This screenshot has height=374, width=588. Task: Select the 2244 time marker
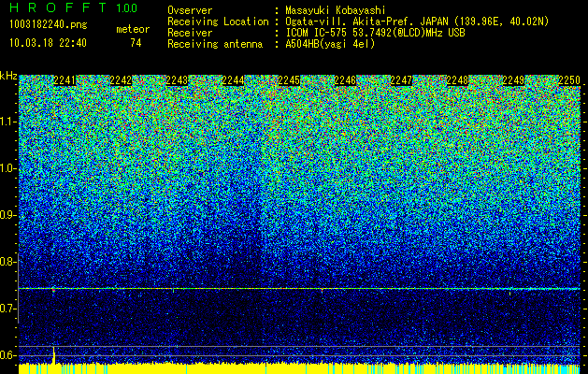coord(233,80)
